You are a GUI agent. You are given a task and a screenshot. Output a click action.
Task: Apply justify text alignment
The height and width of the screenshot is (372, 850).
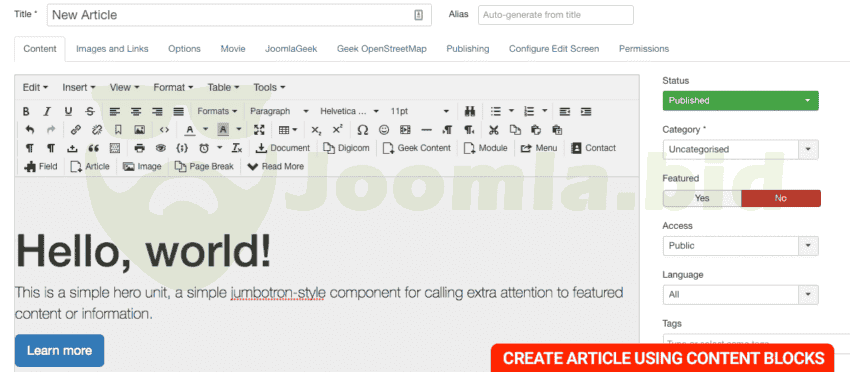click(x=178, y=111)
